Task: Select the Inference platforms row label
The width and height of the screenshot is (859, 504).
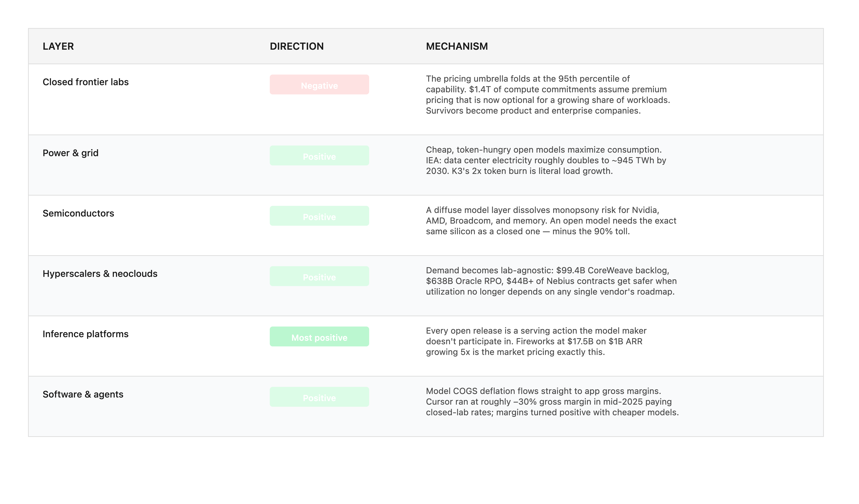Action: click(x=86, y=334)
